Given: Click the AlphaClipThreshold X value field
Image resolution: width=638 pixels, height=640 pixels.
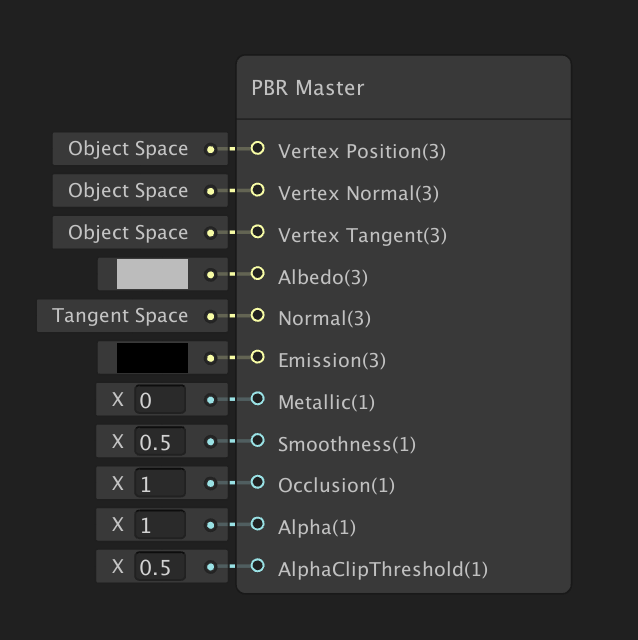Looking at the screenshot, I should click(x=160, y=567).
